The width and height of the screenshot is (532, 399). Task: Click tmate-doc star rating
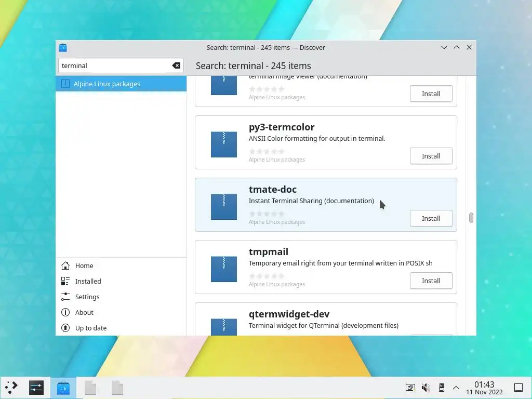coord(267,214)
